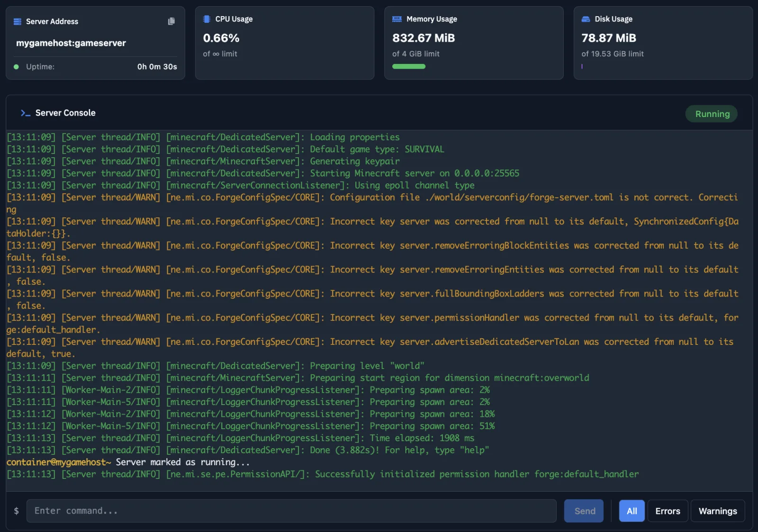
Task: Click the Disk Usage drive icon
Action: [x=586, y=19]
